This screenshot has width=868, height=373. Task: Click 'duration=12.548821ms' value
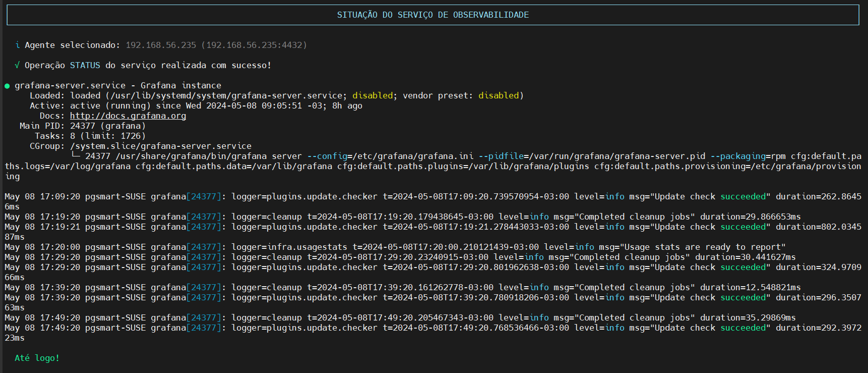point(751,287)
